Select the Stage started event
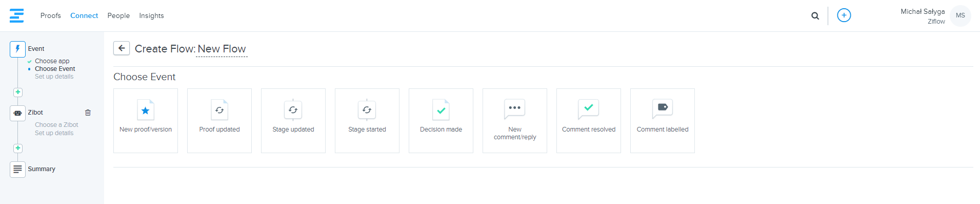980x204 pixels. 367,121
